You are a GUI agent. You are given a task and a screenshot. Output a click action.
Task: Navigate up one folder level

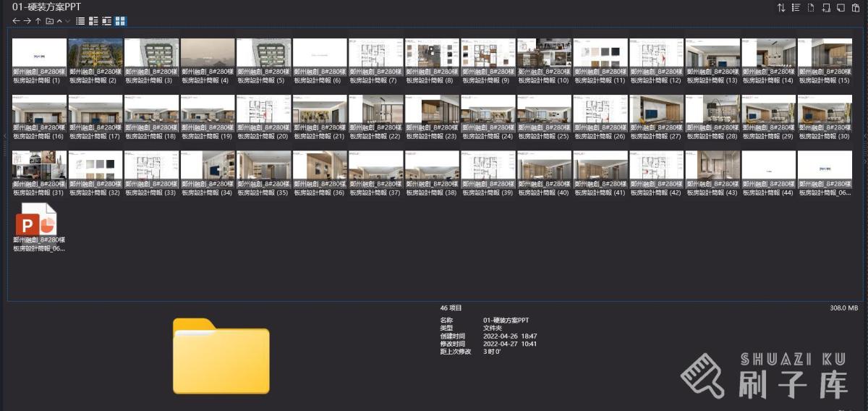click(38, 21)
